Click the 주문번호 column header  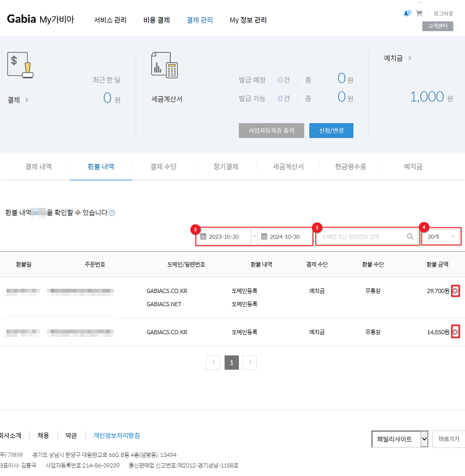click(95, 264)
